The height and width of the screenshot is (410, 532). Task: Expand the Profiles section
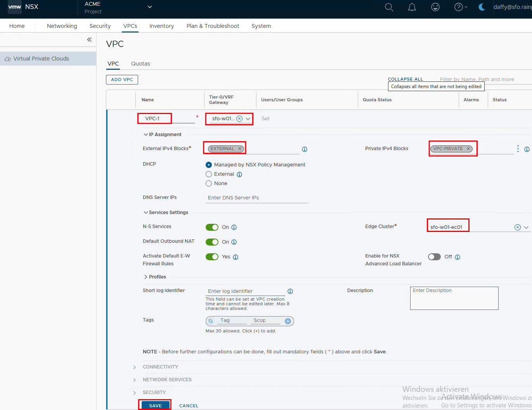click(146, 277)
